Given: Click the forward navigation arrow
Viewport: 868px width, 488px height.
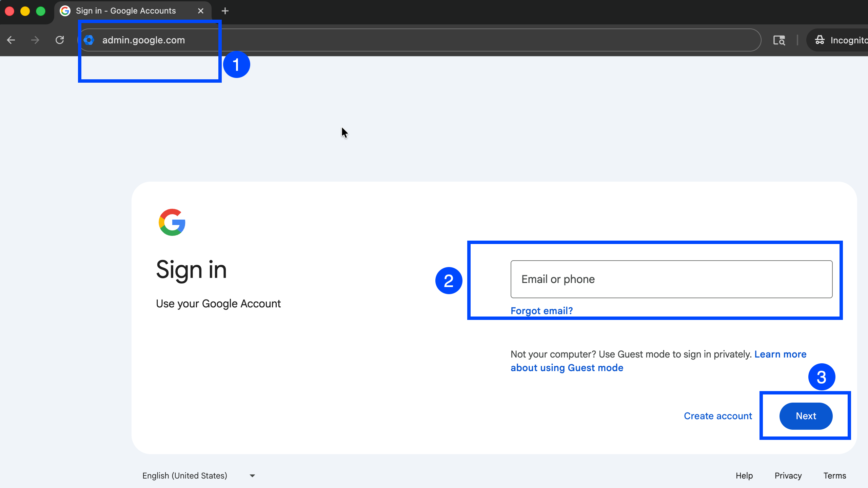Looking at the screenshot, I should [x=35, y=40].
